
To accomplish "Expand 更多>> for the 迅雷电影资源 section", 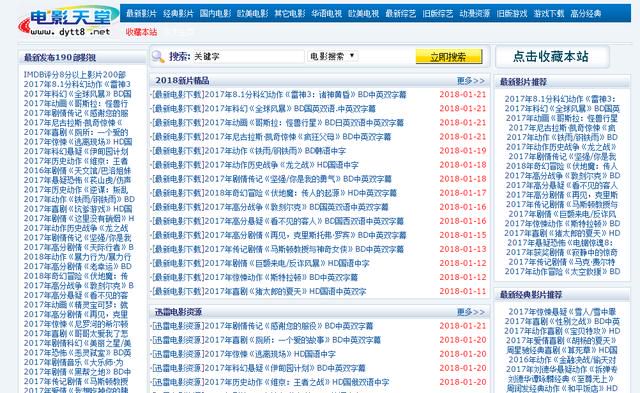I will [471, 312].
